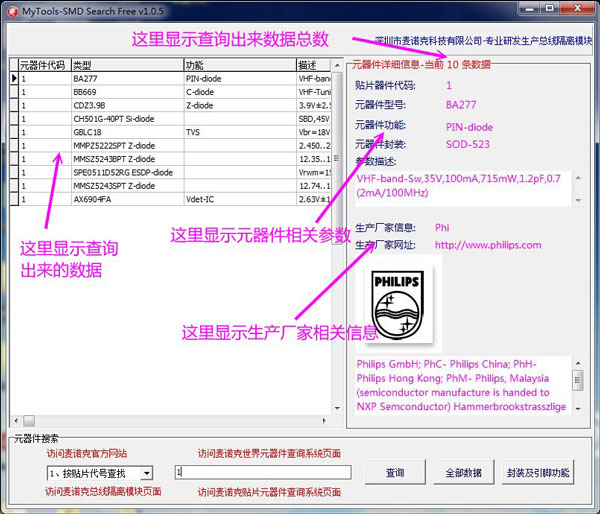Click the 查询 search button
This screenshot has height=514, width=600.
tap(395, 473)
